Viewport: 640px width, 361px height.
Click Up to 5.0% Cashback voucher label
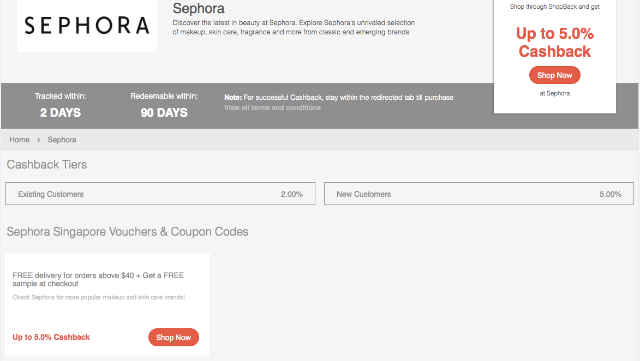click(x=51, y=337)
